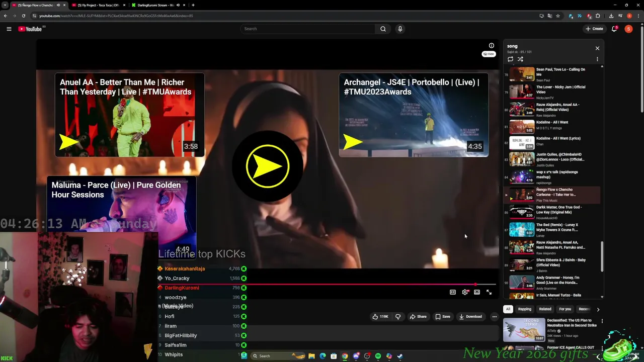Open the YouTube guide hamburger menu
Image resolution: width=644 pixels, height=362 pixels.
(9, 29)
